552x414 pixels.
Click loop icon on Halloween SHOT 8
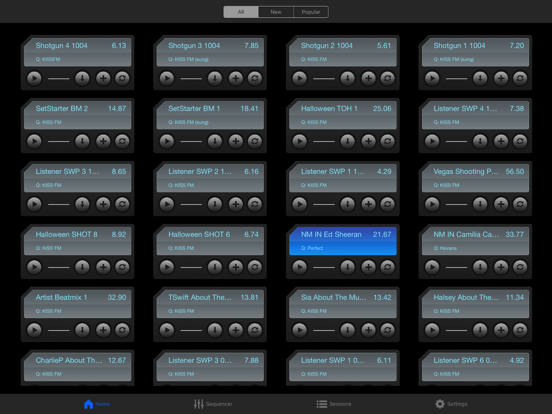coord(122,267)
